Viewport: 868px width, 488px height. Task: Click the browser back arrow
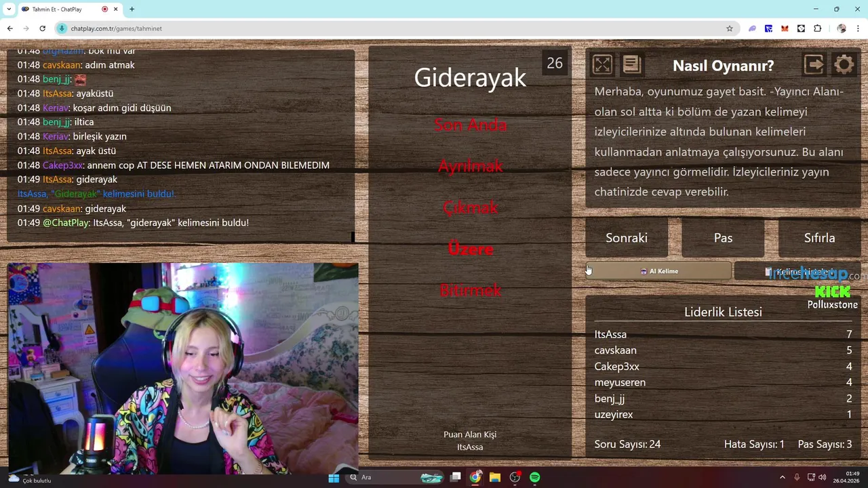coord(9,28)
